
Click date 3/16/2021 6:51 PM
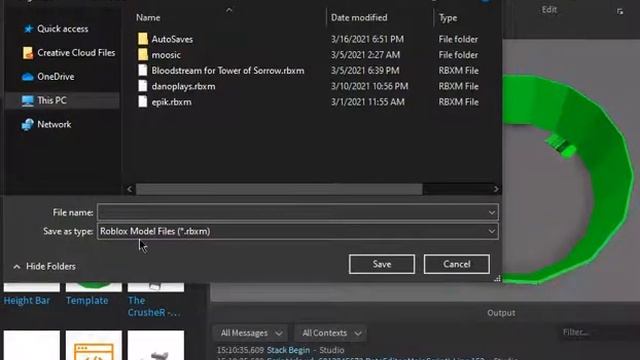367,39
